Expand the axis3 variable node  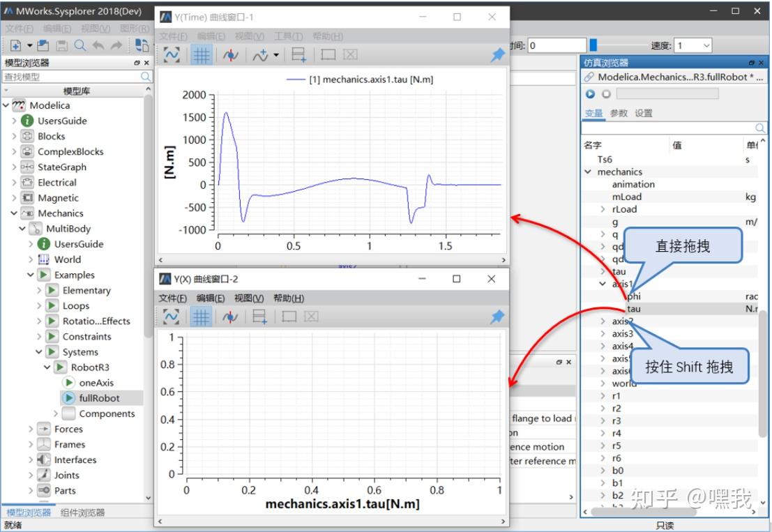tap(603, 334)
